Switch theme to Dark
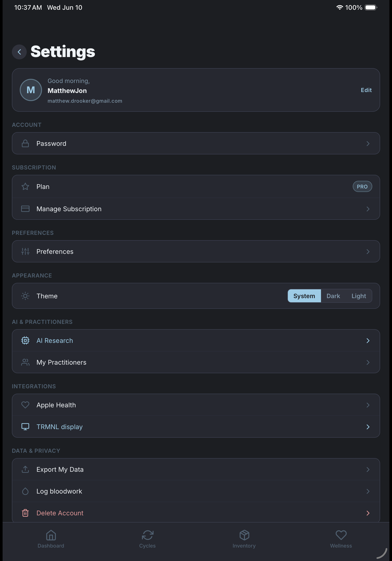The width and height of the screenshot is (392, 561). pyautogui.click(x=333, y=296)
